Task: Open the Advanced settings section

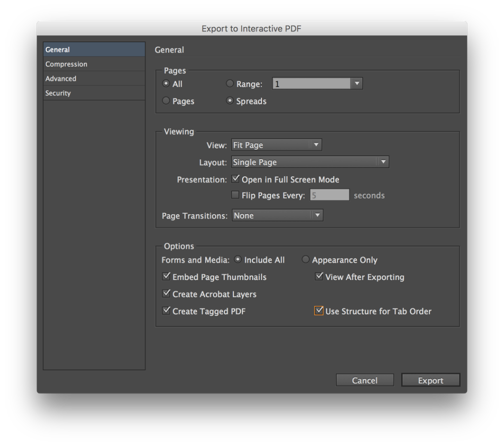Action: point(61,78)
